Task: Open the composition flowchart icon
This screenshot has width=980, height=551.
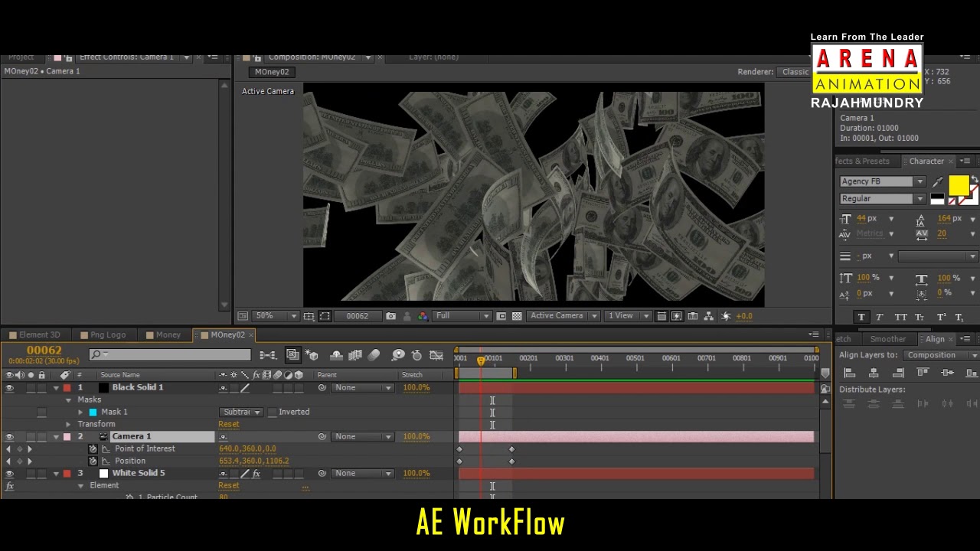Action: 709,316
